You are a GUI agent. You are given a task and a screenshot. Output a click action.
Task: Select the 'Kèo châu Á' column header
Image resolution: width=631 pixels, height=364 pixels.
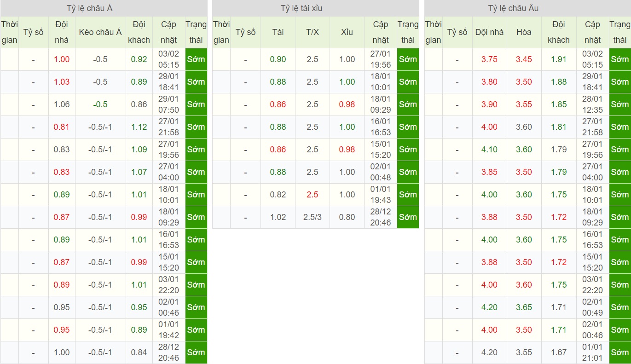coord(100,32)
